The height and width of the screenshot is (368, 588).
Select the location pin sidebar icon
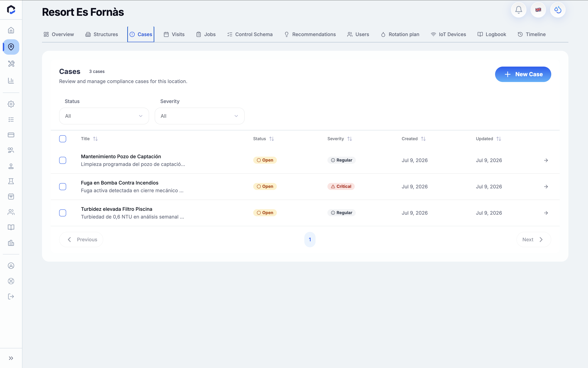click(11, 47)
